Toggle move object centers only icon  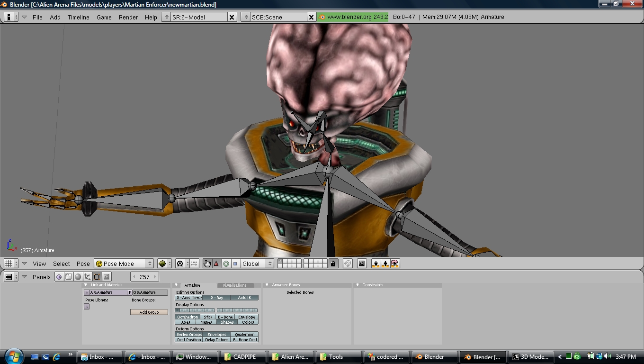point(194,264)
